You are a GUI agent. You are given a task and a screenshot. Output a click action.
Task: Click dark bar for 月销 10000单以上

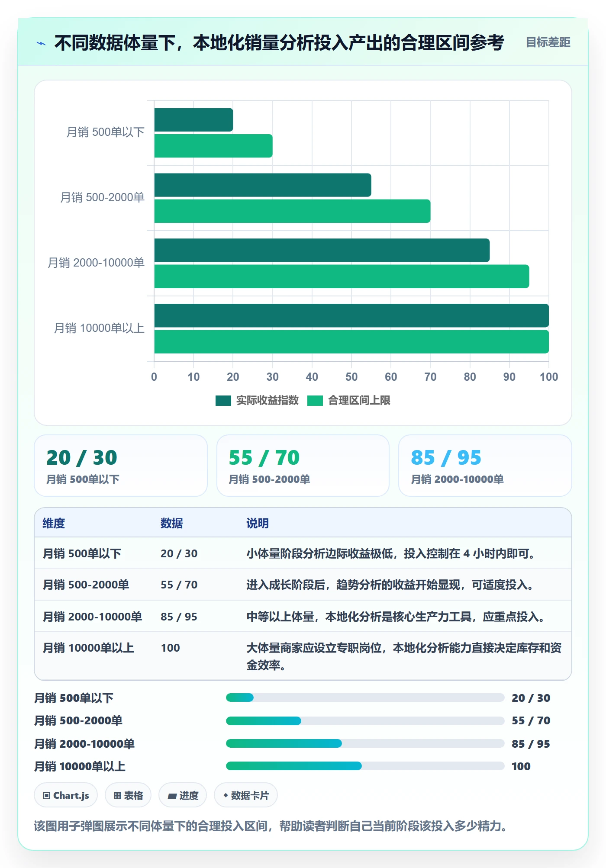[351, 315]
